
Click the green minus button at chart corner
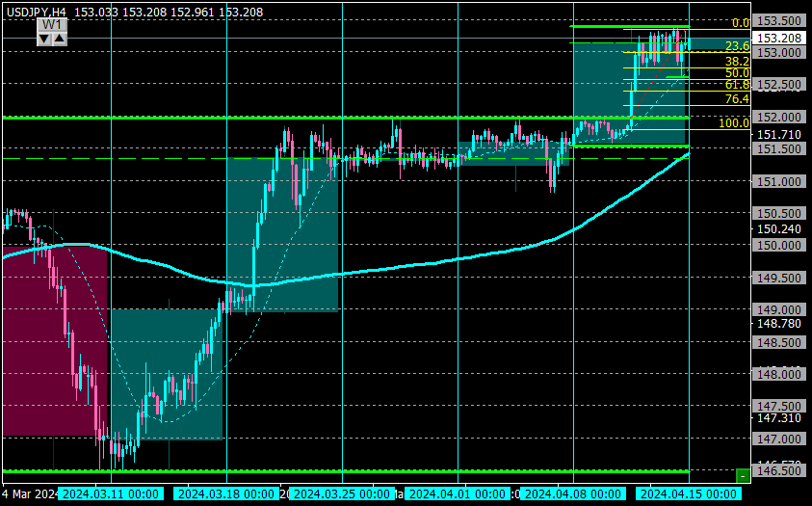[743, 475]
